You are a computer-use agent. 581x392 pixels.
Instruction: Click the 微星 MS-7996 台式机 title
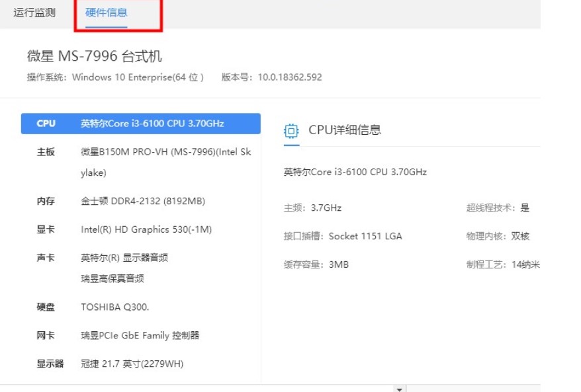(94, 56)
